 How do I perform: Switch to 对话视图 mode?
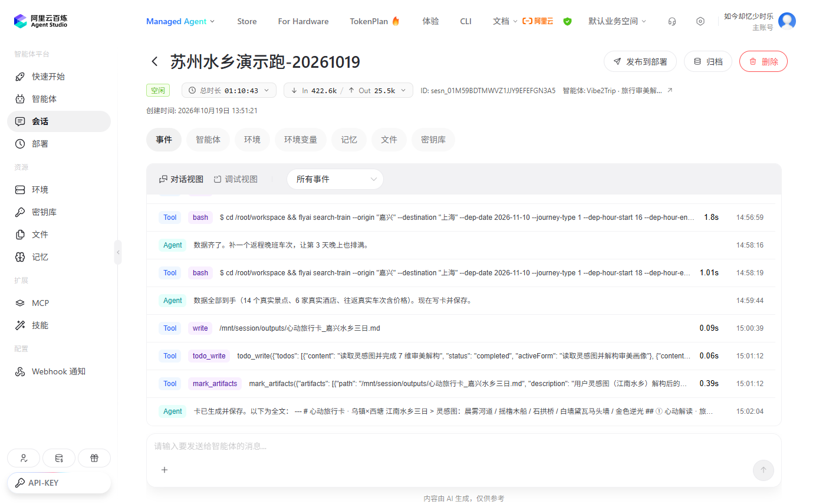click(181, 179)
